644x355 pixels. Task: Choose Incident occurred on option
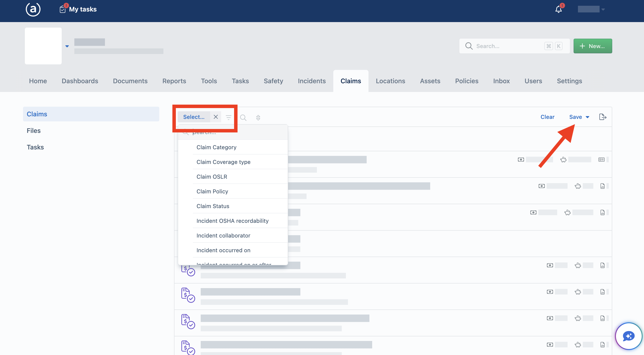coord(233,250)
